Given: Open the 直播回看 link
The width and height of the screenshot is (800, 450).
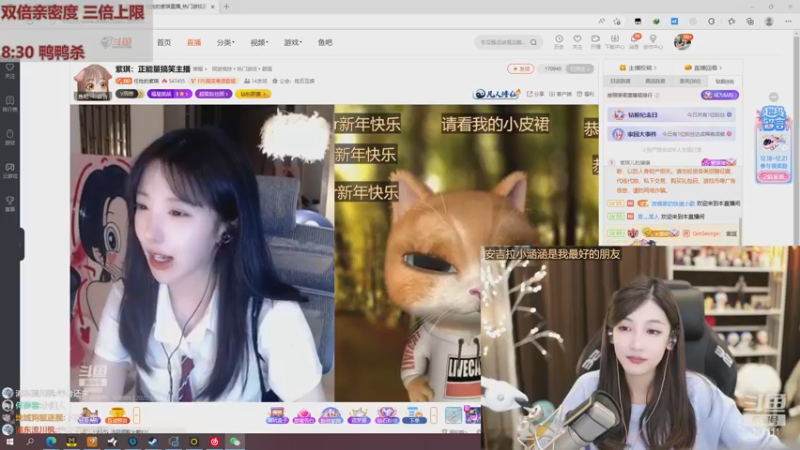Looking at the screenshot, I should tap(703, 68).
